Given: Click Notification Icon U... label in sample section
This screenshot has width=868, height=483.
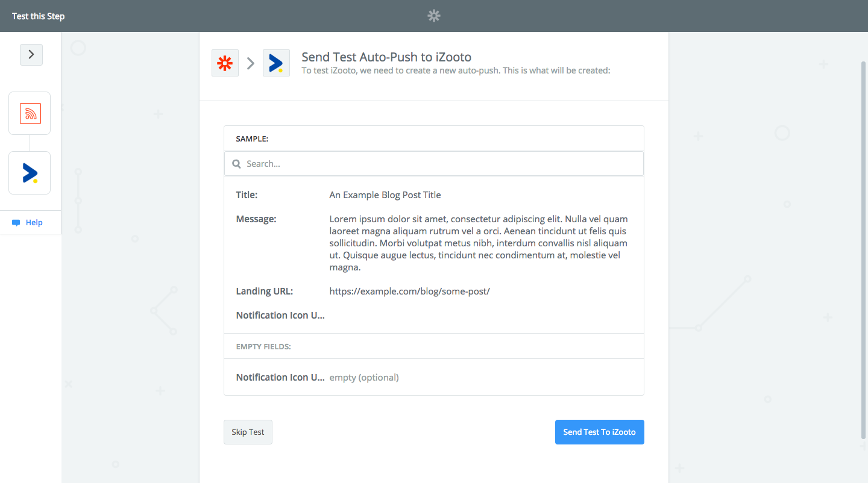Looking at the screenshot, I should click(280, 316).
